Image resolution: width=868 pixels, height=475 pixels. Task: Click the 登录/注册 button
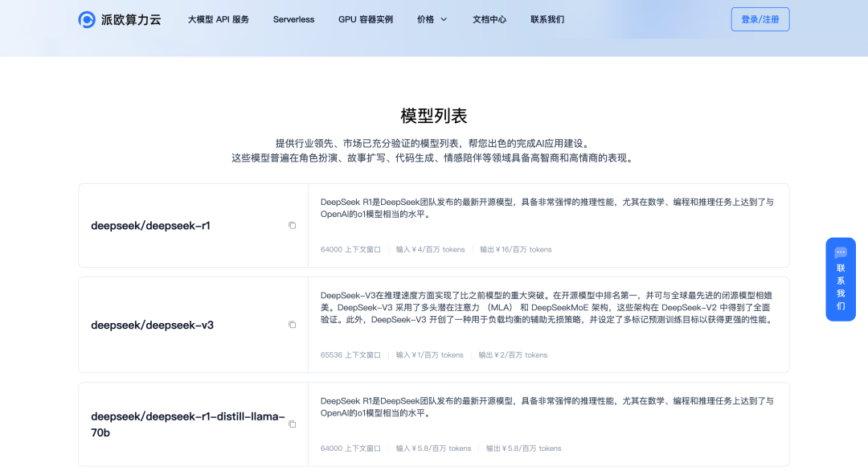(760, 19)
